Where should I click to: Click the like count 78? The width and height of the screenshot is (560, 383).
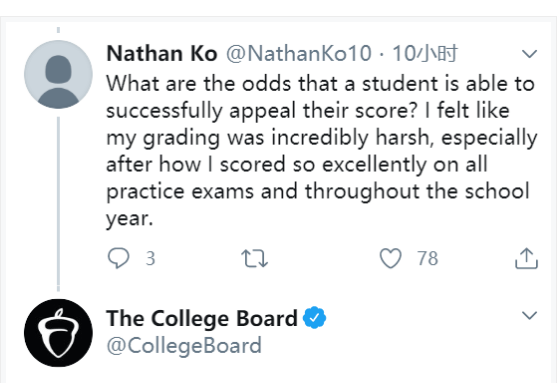point(428,258)
